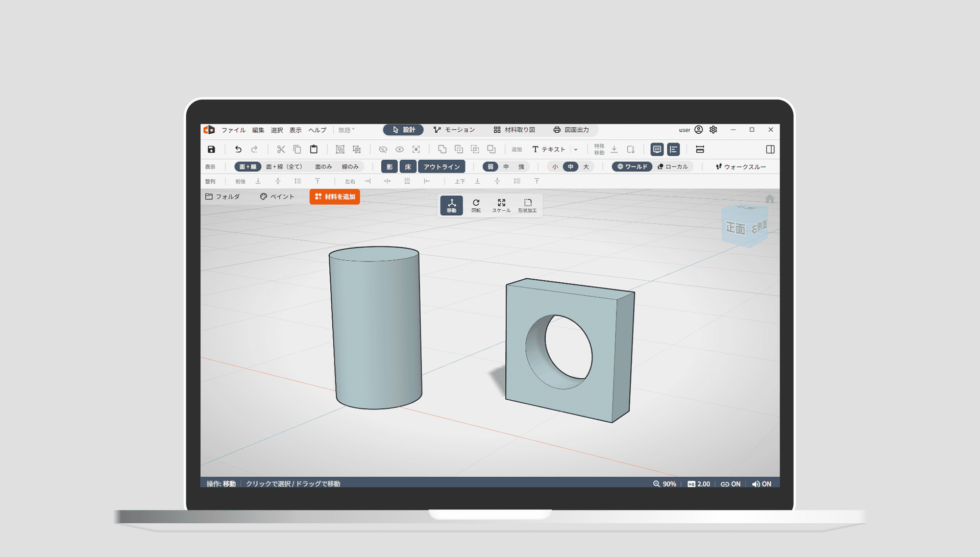Select 線のみ display mode

350,167
